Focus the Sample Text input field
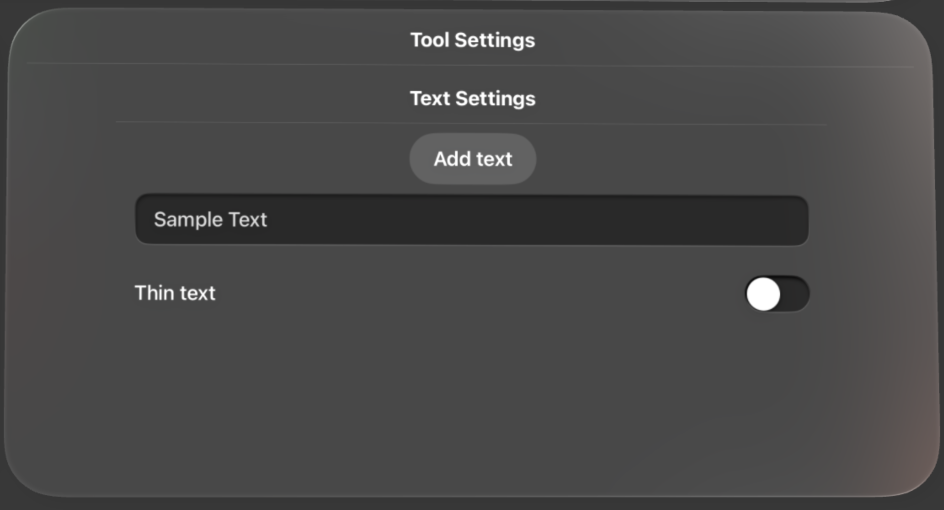This screenshot has width=944, height=510. 471,220
